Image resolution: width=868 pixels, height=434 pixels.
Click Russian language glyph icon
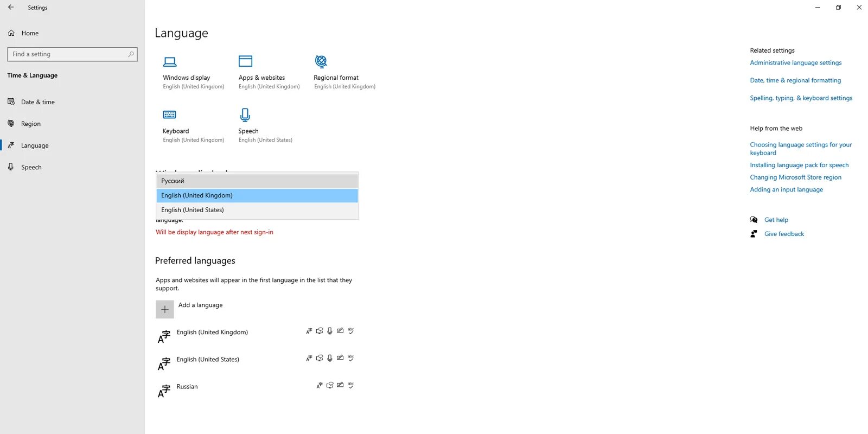[164, 392]
